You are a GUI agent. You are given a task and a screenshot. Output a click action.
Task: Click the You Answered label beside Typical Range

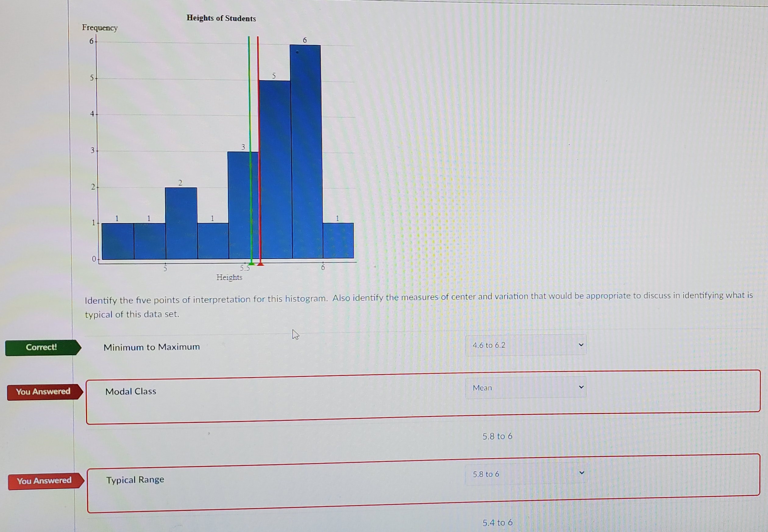(45, 481)
